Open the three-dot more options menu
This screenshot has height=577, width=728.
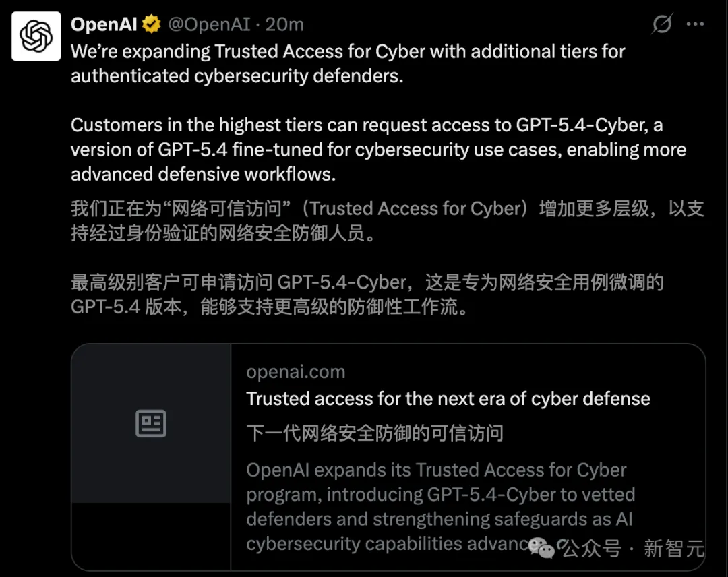[695, 25]
